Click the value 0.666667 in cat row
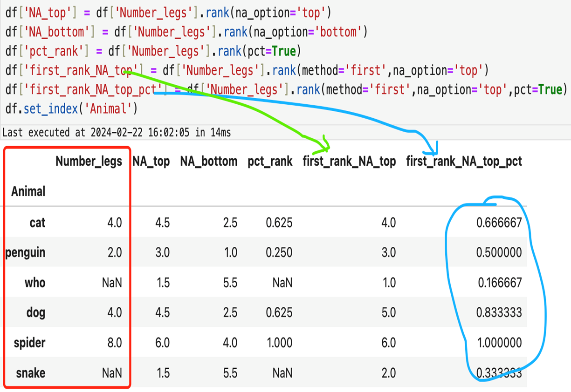The height and width of the screenshot is (392, 571). (499, 223)
